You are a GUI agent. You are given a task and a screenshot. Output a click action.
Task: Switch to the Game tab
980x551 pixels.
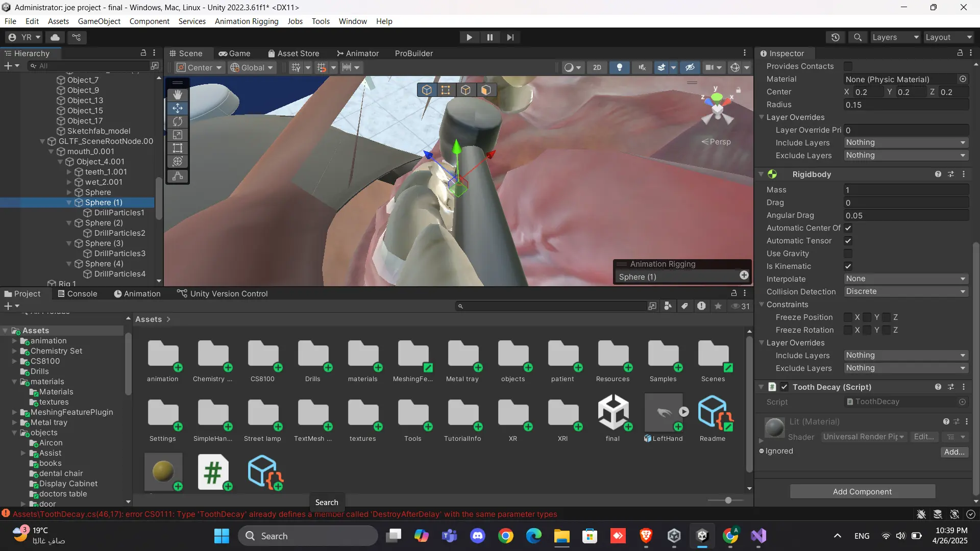234,54
